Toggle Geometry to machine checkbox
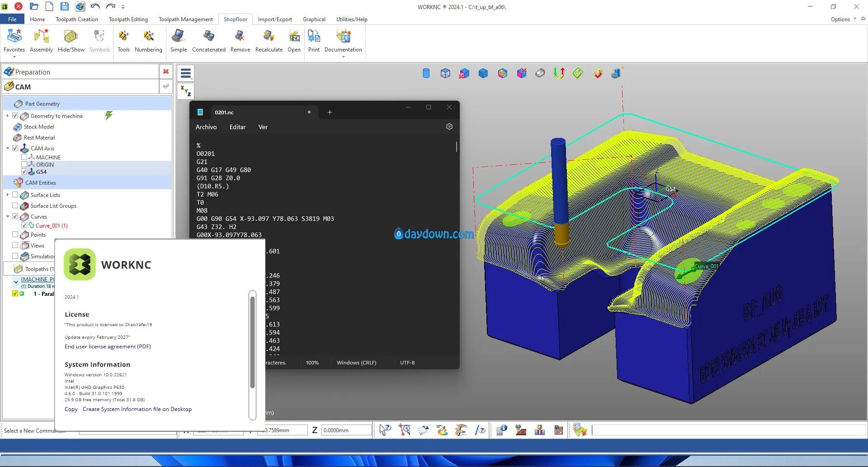The image size is (868, 467). pos(15,116)
